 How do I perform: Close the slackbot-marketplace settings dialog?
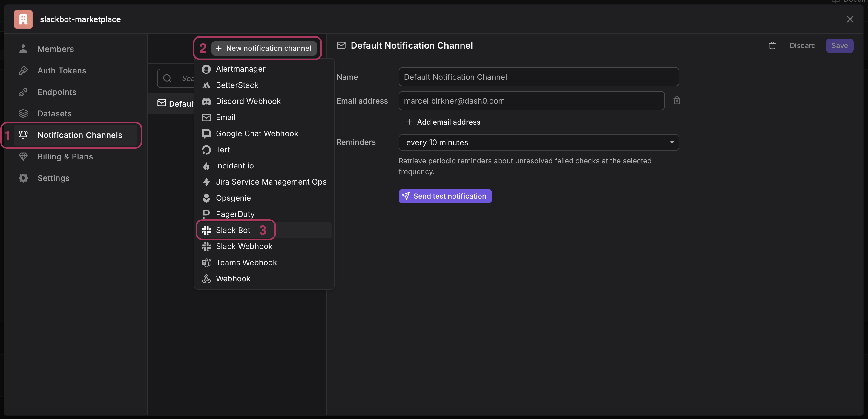tap(850, 19)
